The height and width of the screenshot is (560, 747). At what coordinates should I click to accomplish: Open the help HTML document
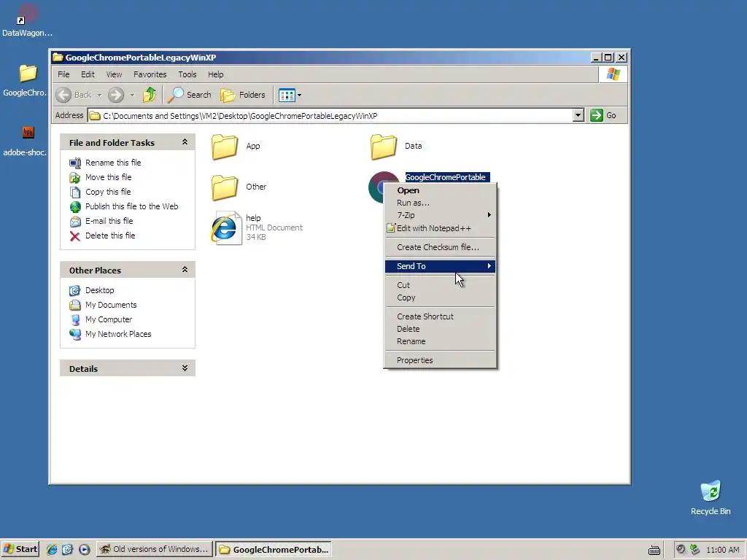coord(226,227)
